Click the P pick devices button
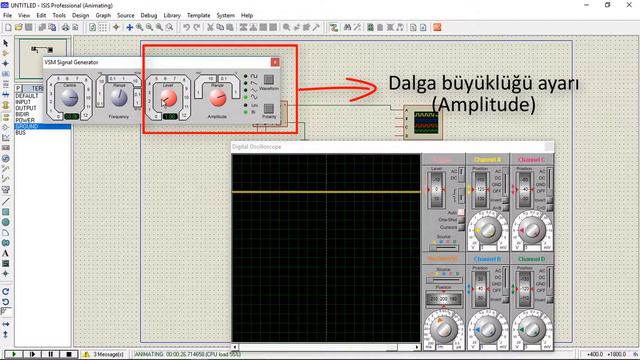The width and height of the screenshot is (640, 360). tap(18, 88)
